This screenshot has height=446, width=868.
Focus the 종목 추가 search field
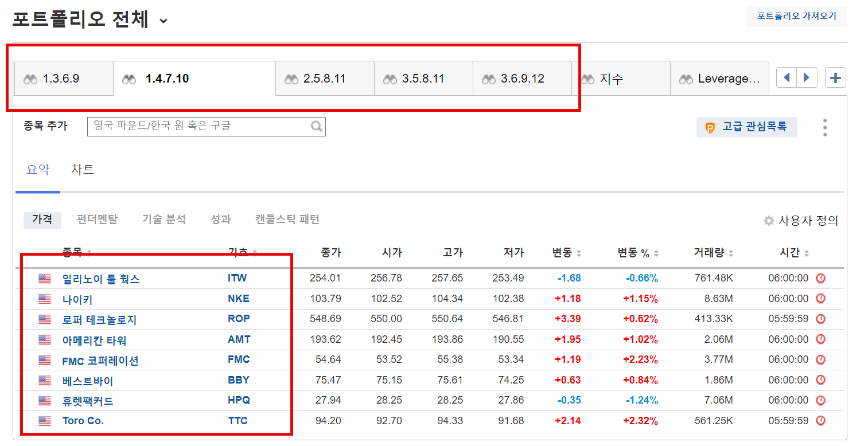pyautogui.click(x=207, y=126)
